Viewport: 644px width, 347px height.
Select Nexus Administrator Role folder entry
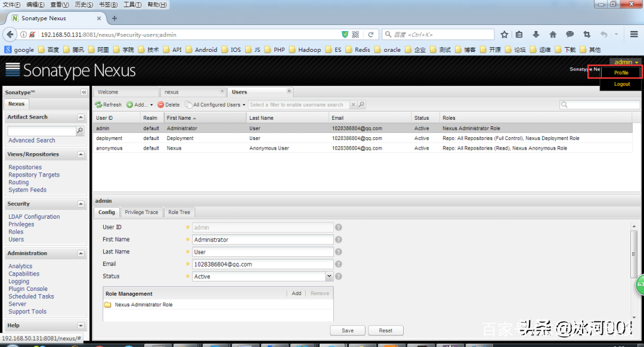[139, 305]
